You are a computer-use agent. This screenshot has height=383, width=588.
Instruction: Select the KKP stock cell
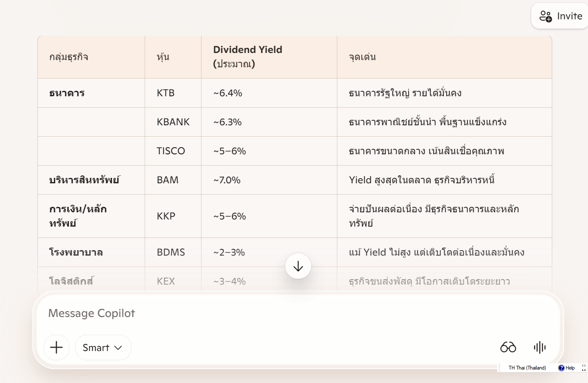pos(166,216)
